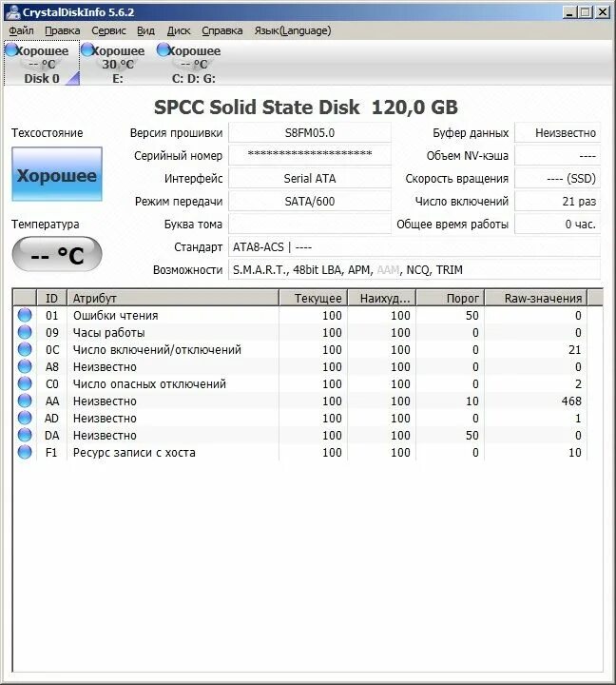Minimize the CrystalDiskInfo window
Image resolution: width=616 pixels, height=685 pixels.
568,11
